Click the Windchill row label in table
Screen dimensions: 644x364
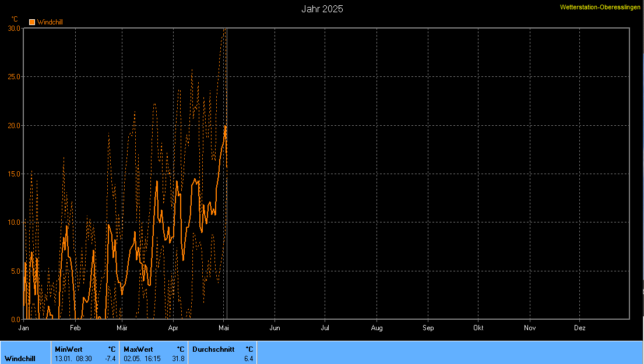pyautogui.click(x=20, y=359)
